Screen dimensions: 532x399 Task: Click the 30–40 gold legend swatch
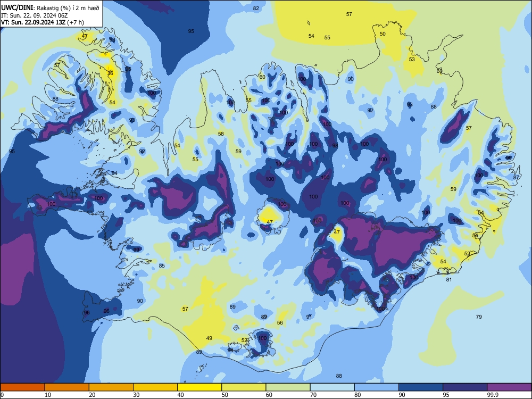tap(155, 387)
